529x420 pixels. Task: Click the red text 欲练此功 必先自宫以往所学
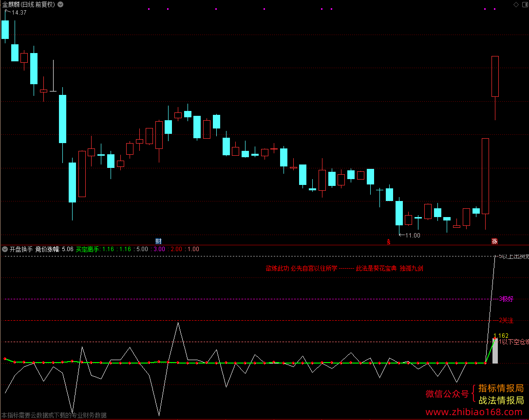point(301,268)
